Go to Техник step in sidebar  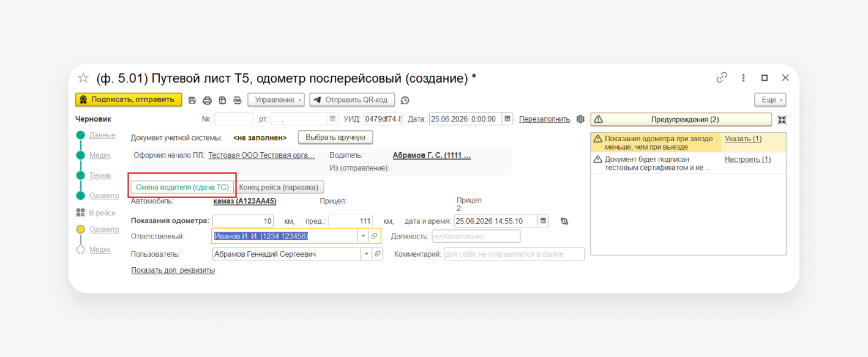tap(100, 175)
